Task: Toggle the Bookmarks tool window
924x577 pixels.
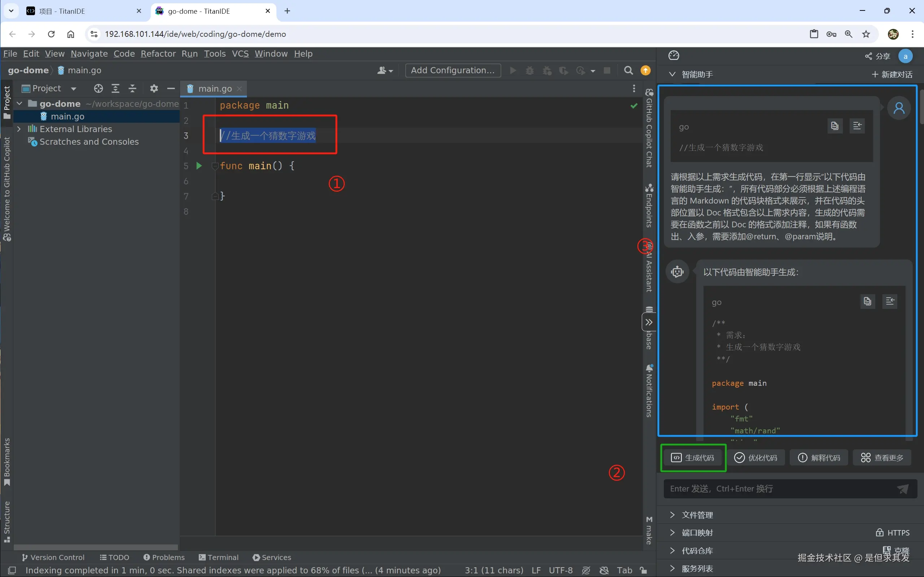Action: click(7, 462)
